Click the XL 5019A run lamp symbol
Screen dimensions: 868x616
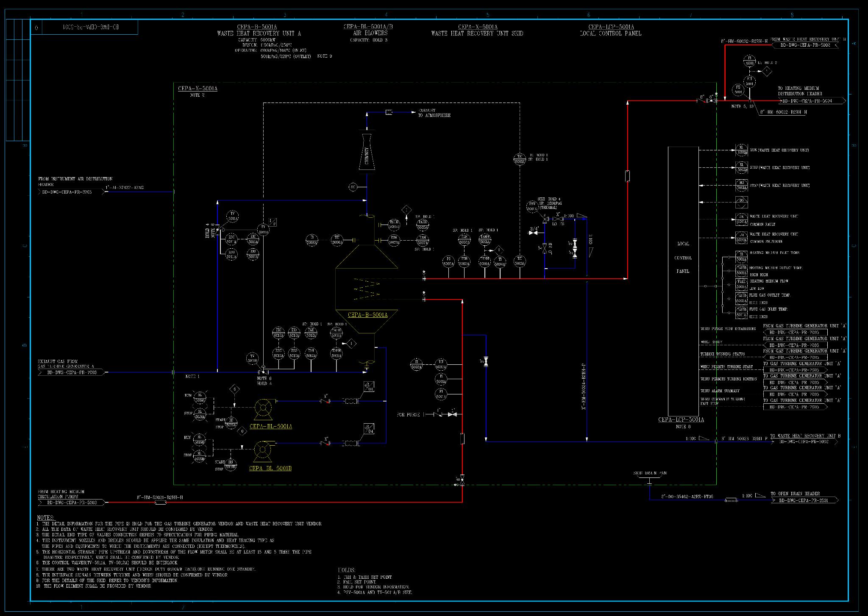pyautogui.click(x=200, y=397)
